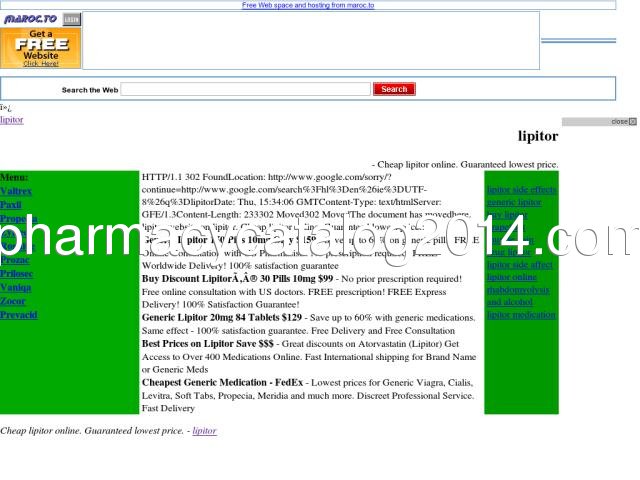Viewport: 640px width, 480px height.
Task: Open the generic lipitor link
Action: click(x=514, y=202)
